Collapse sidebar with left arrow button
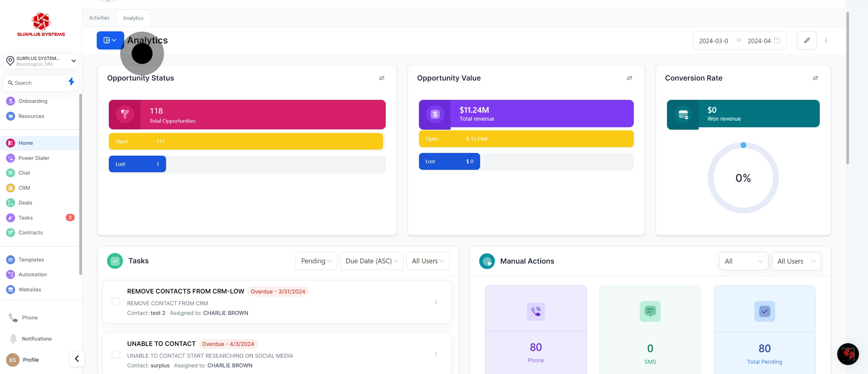The image size is (868, 374). [77, 359]
